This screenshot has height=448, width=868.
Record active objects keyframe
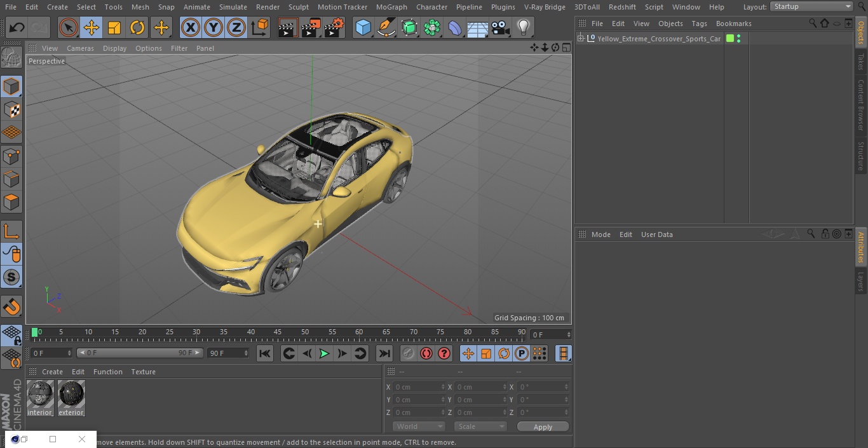(409, 353)
